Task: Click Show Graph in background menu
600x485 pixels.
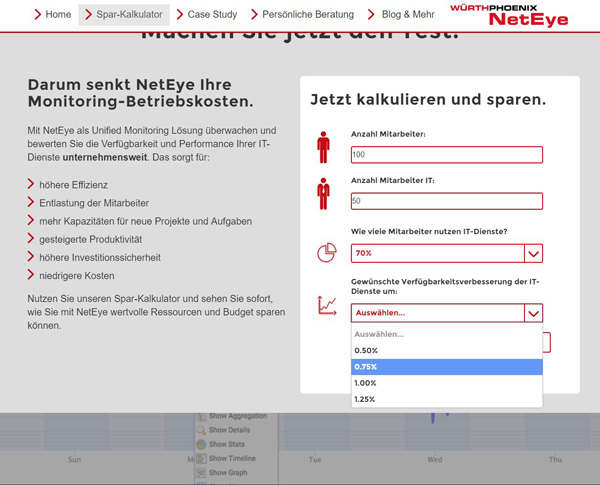Action: (x=228, y=473)
